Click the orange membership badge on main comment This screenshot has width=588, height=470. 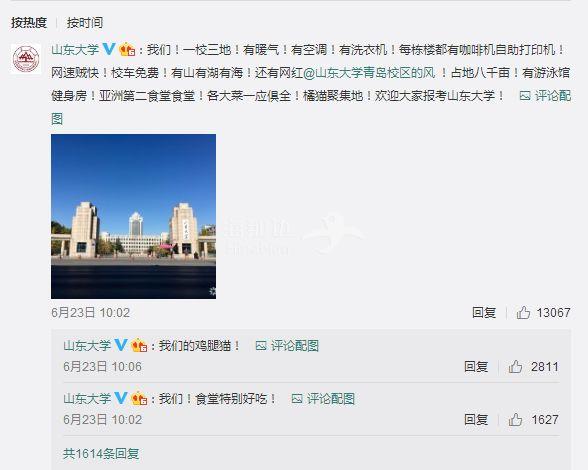(127, 50)
